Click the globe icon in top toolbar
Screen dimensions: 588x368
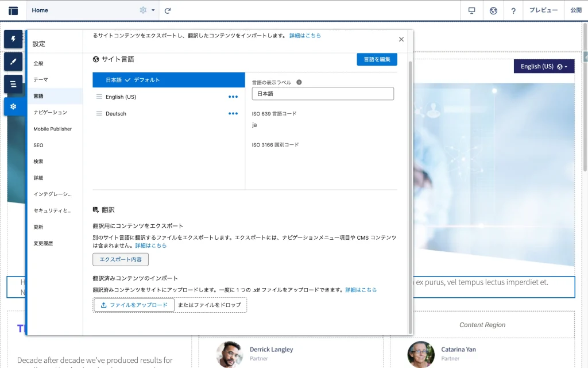pos(493,10)
